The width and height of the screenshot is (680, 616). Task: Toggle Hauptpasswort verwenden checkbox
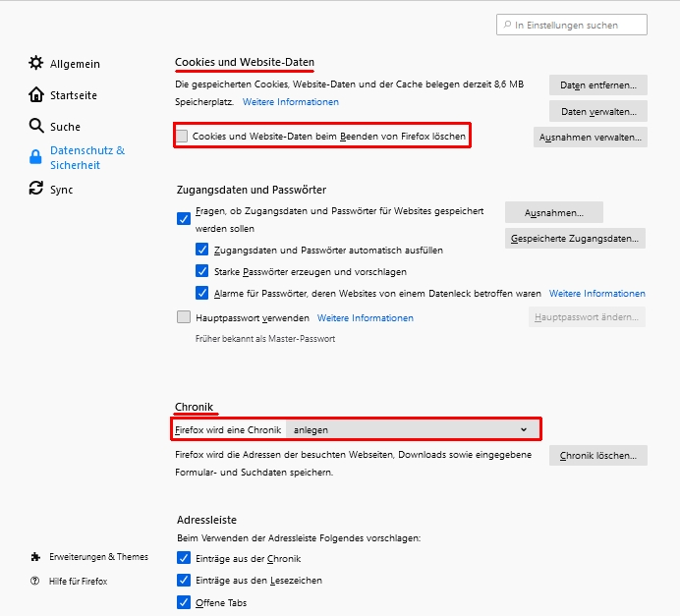click(x=184, y=317)
